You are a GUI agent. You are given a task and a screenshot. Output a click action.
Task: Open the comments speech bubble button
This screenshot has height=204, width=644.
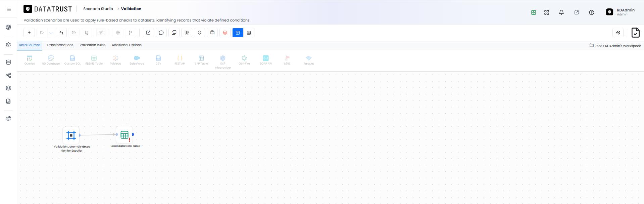161,33
